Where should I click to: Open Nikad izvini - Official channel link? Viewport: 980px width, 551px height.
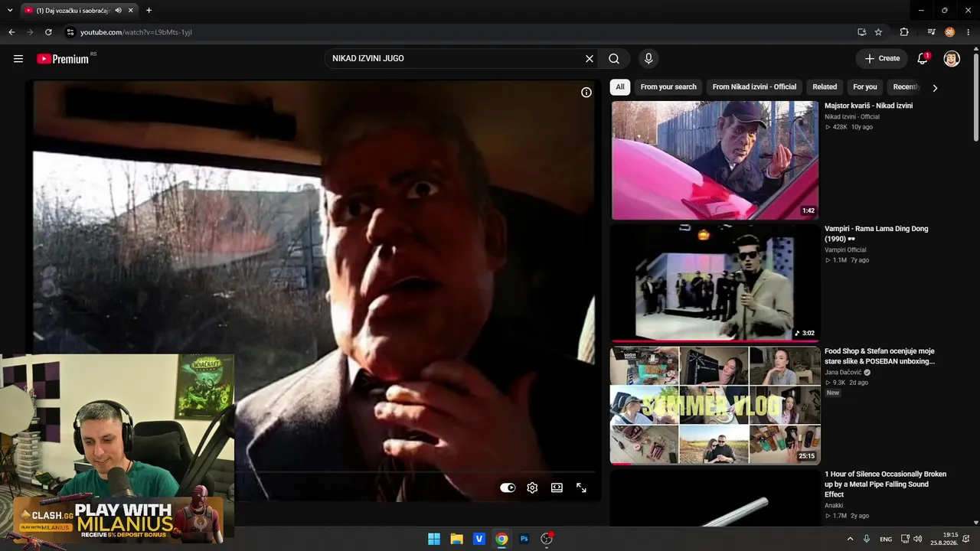pos(852,117)
